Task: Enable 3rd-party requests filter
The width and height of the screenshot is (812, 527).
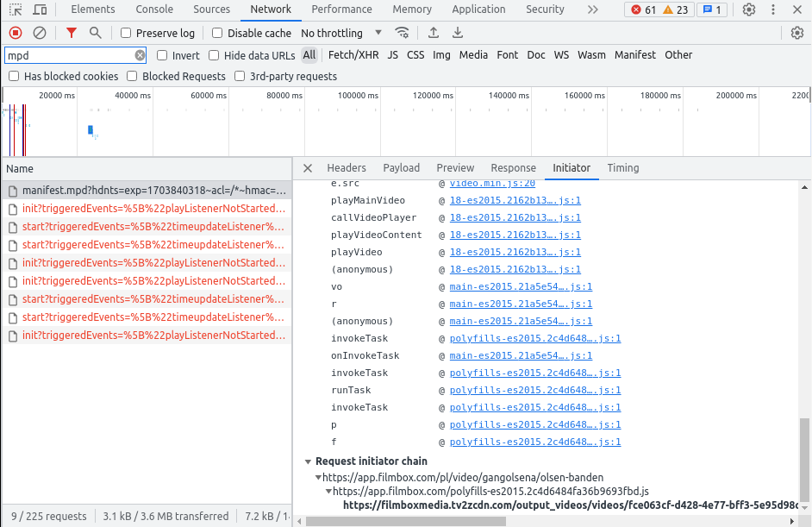Action: (x=240, y=76)
